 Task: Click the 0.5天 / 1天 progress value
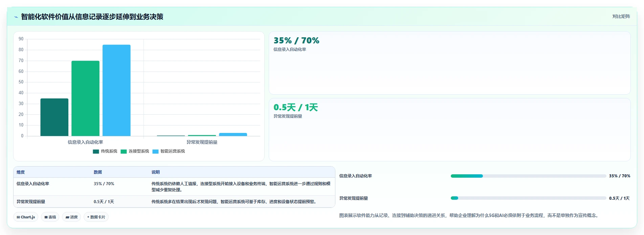pos(619,198)
